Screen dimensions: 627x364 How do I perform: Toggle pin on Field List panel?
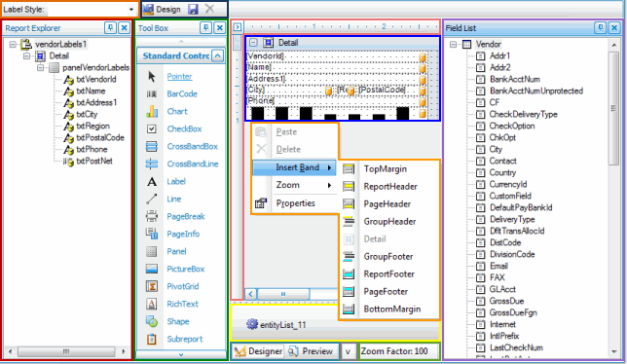point(600,28)
